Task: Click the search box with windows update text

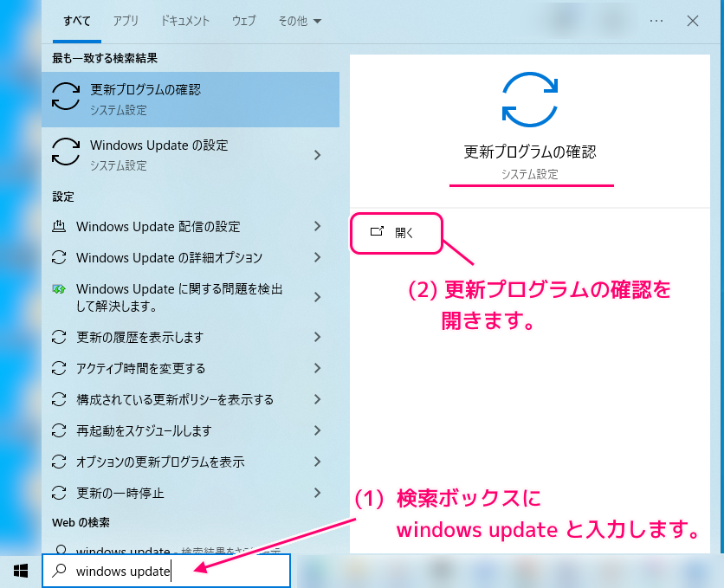Action: pyautogui.click(x=173, y=572)
